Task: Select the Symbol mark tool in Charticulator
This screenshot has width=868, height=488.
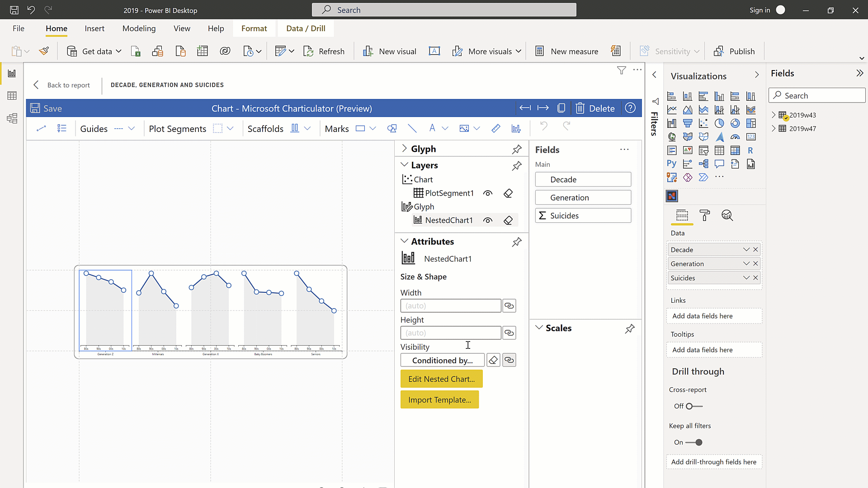Action: (x=392, y=128)
